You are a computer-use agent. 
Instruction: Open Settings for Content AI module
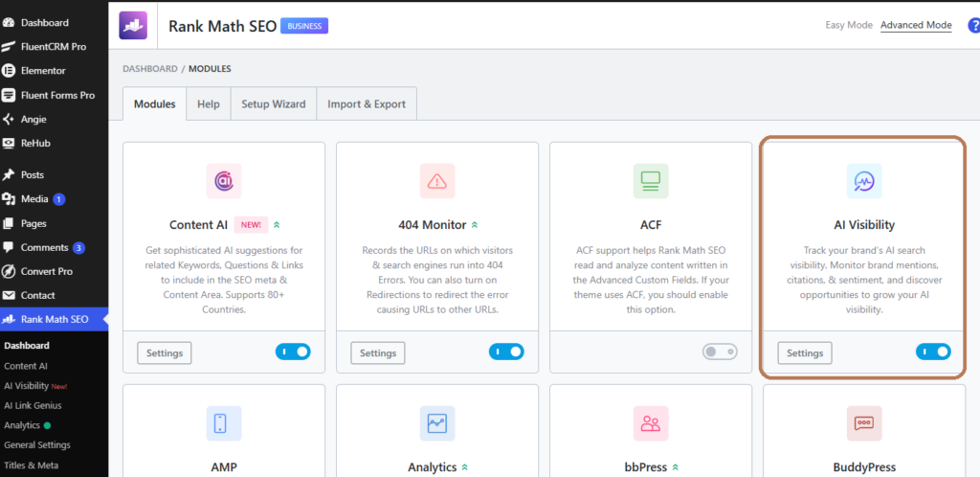[165, 353]
